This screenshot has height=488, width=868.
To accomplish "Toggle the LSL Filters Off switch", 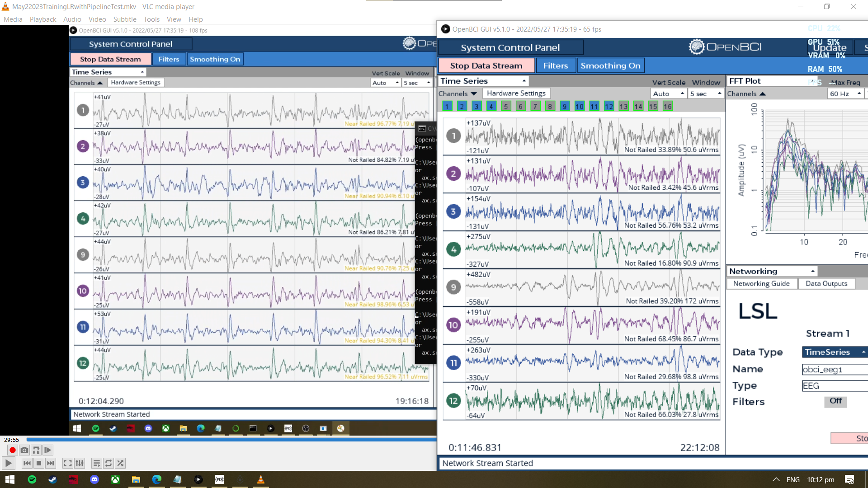I will (835, 401).
